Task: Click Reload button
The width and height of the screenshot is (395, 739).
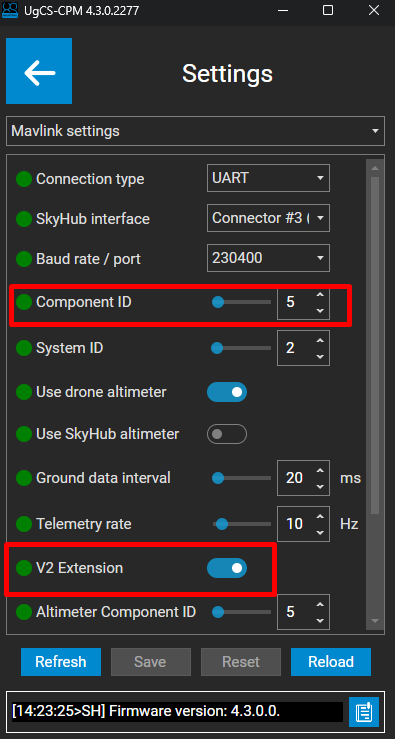Action: click(x=331, y=662)
